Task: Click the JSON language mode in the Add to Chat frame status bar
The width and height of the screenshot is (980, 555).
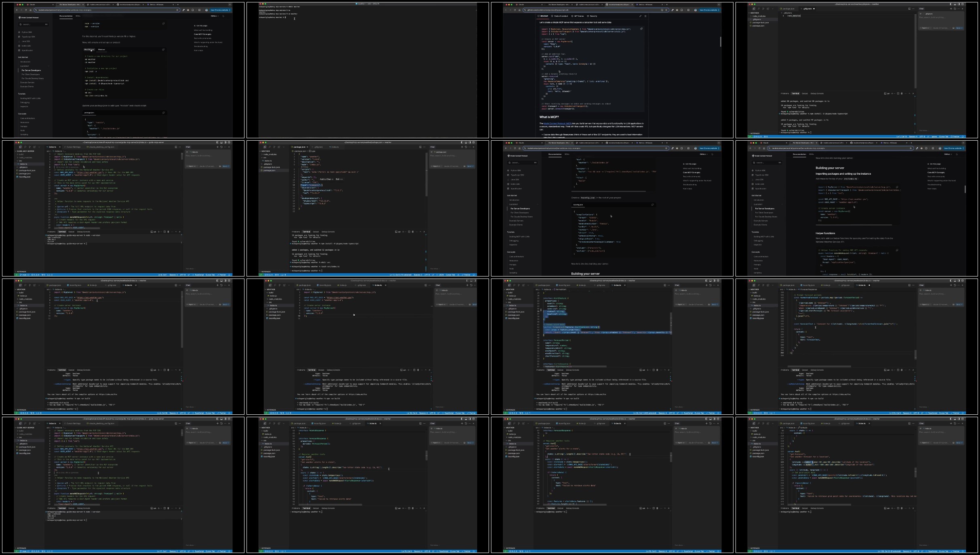Action: coord(442,275)
